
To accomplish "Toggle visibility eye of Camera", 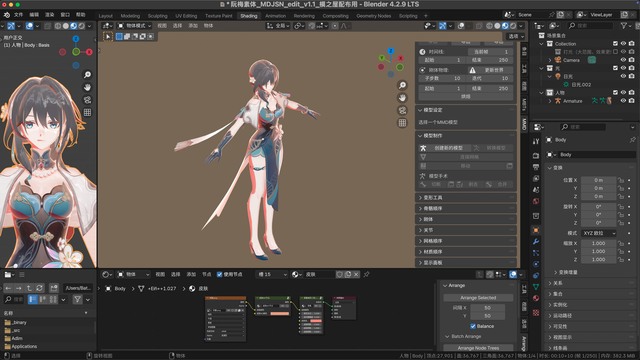I will click(623, 60).
